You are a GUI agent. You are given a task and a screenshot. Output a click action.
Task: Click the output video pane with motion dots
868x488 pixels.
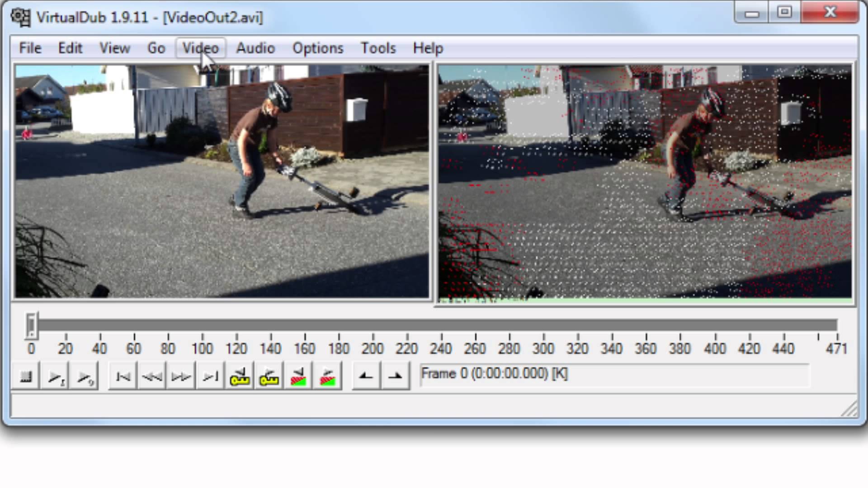tap(645, 183)
